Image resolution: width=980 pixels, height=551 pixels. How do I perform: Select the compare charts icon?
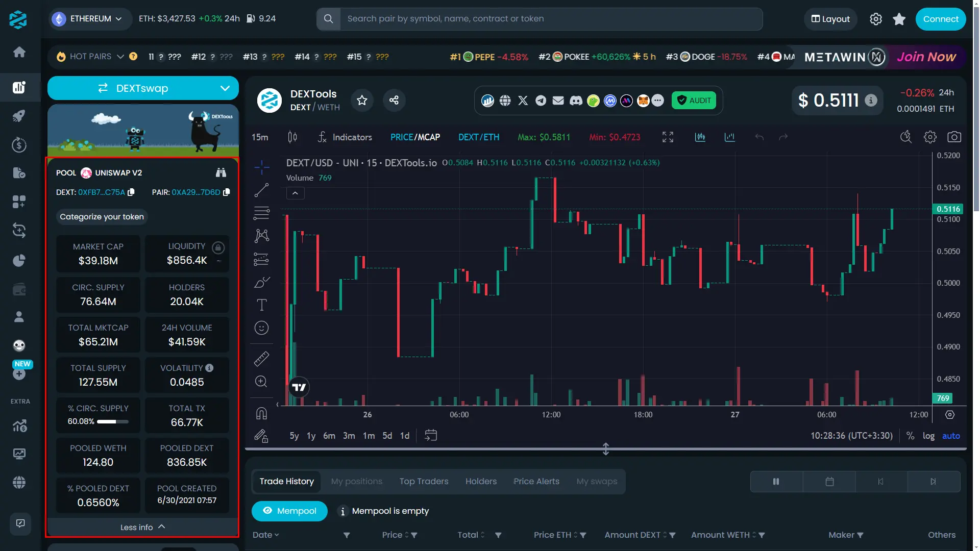click(x=729, y=137)
